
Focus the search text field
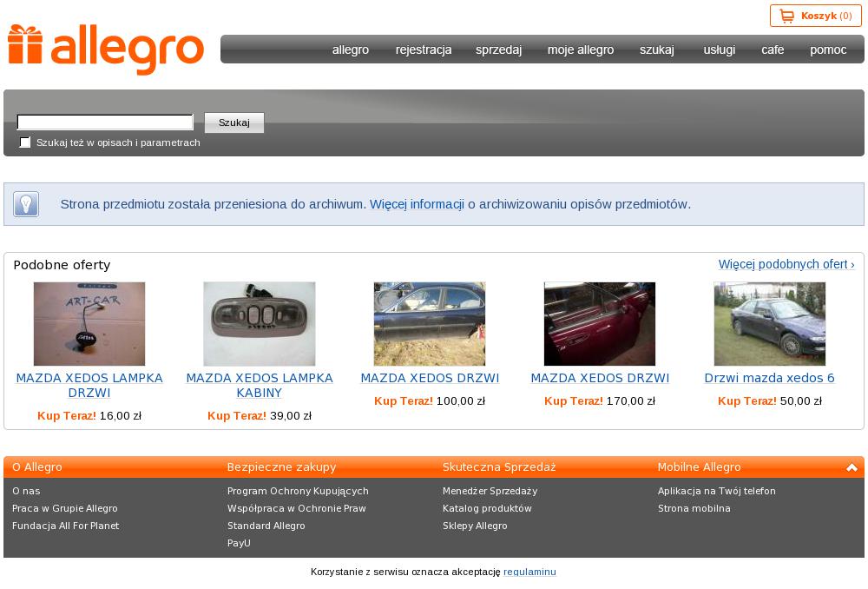click(105, 122)
